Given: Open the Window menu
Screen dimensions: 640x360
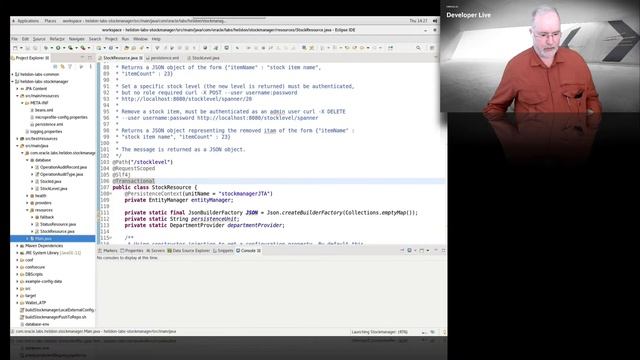Looking at the screenshot, I should [x=140, y=39].
